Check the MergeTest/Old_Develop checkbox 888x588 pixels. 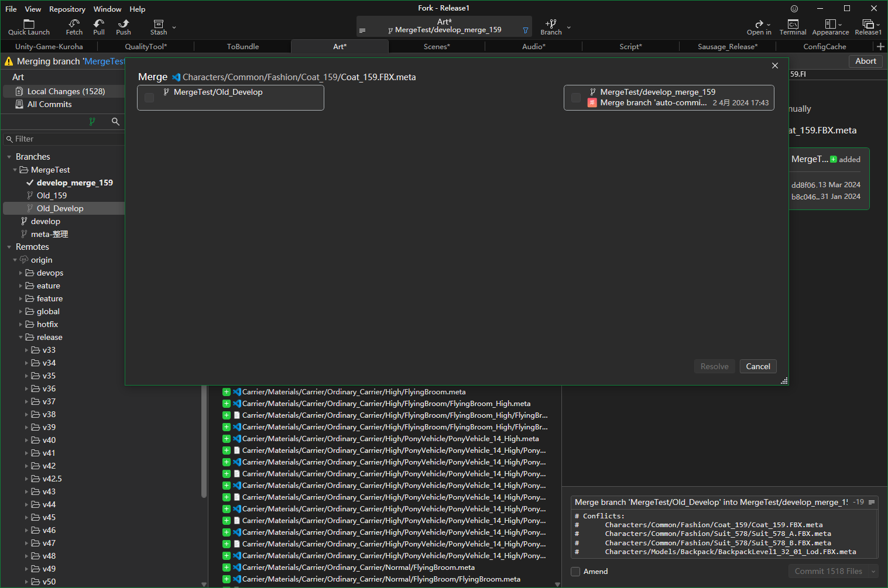149,98
